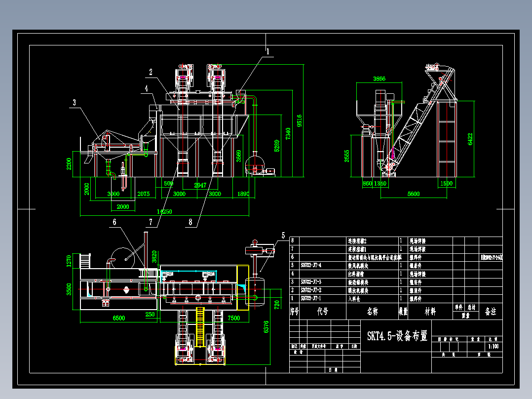532x399 pixels.
Task: Click the dimension 2947
Action: (x=200, y=185)
